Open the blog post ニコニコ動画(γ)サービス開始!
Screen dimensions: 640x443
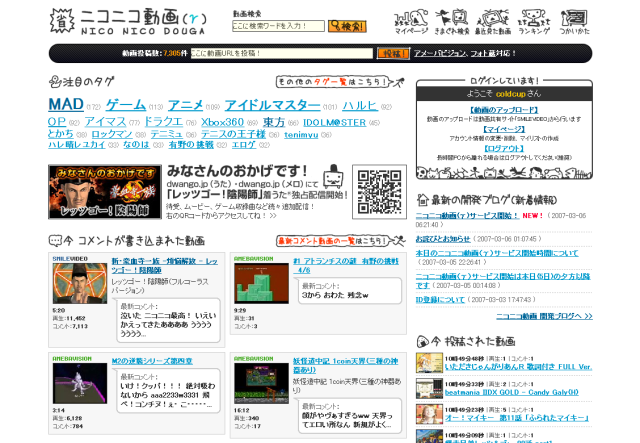tap(467, 216)
